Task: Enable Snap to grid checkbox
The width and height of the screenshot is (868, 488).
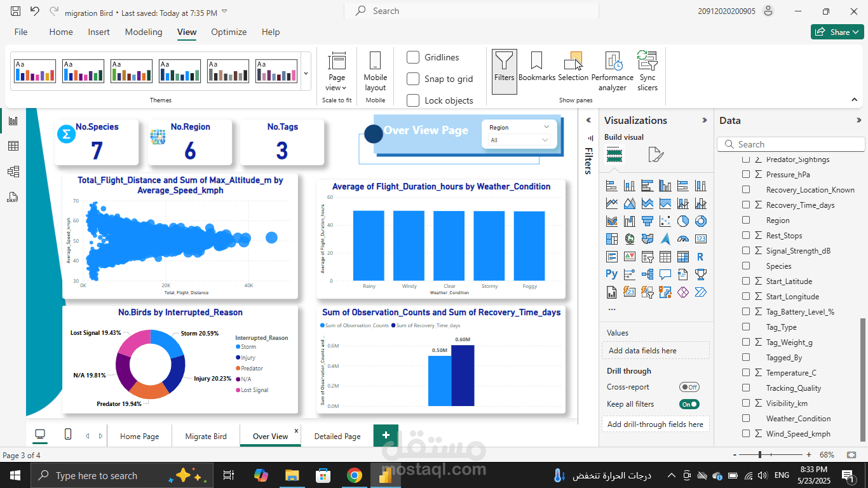Action: point(413,79)
